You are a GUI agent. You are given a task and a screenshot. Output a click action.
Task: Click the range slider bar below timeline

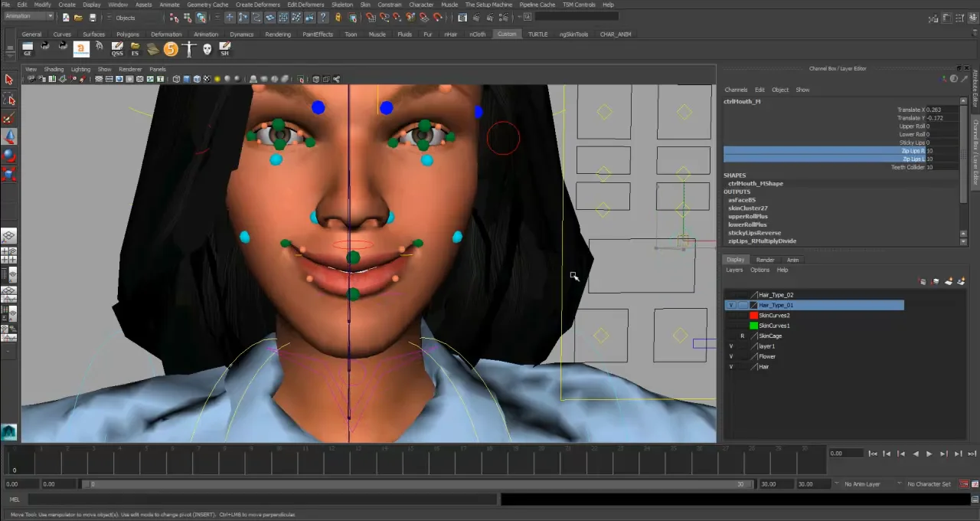point(417,484)
